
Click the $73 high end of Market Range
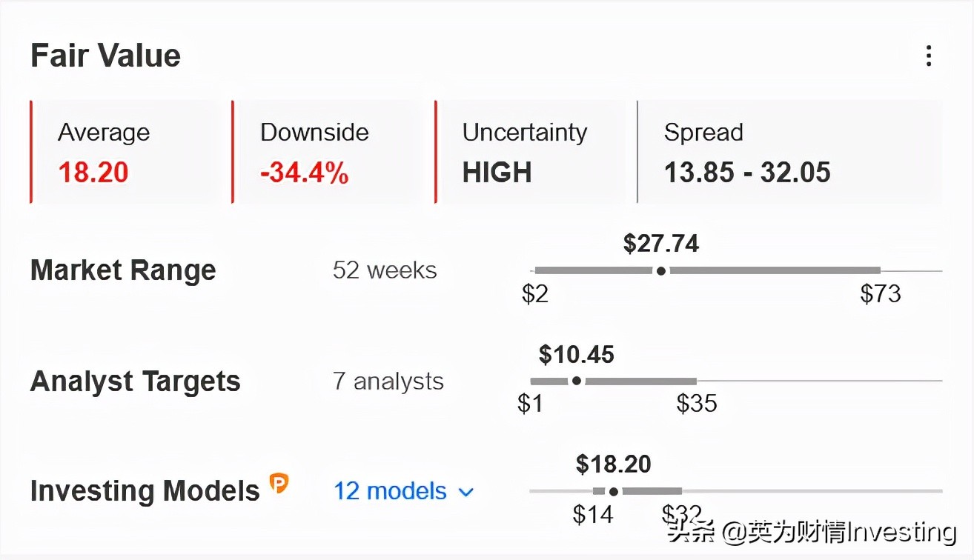881,294
